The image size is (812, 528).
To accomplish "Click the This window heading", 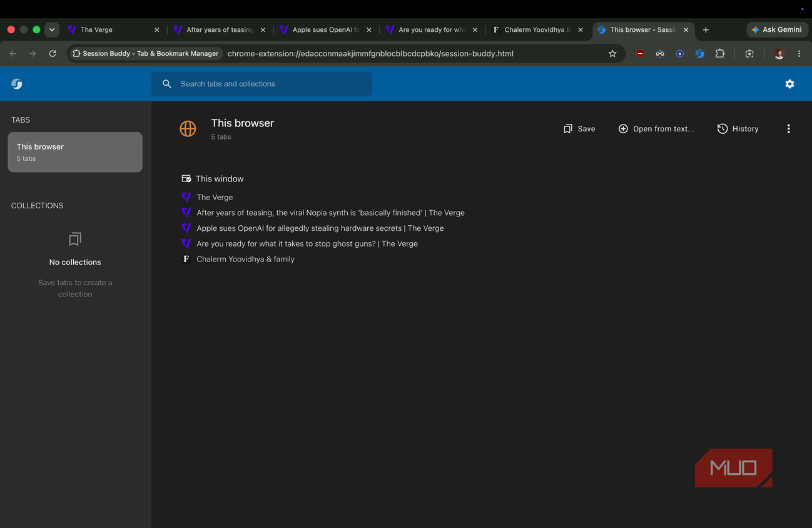I will (x=220, y=179).
